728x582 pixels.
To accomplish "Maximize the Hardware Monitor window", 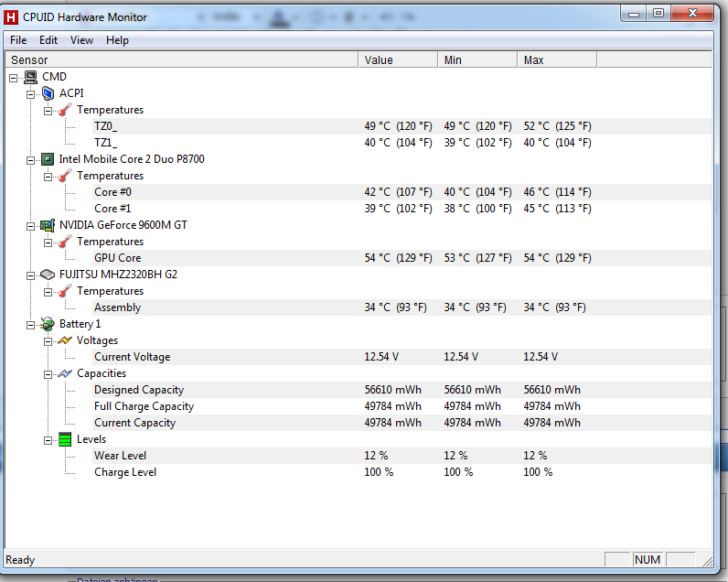I will 658,14.
